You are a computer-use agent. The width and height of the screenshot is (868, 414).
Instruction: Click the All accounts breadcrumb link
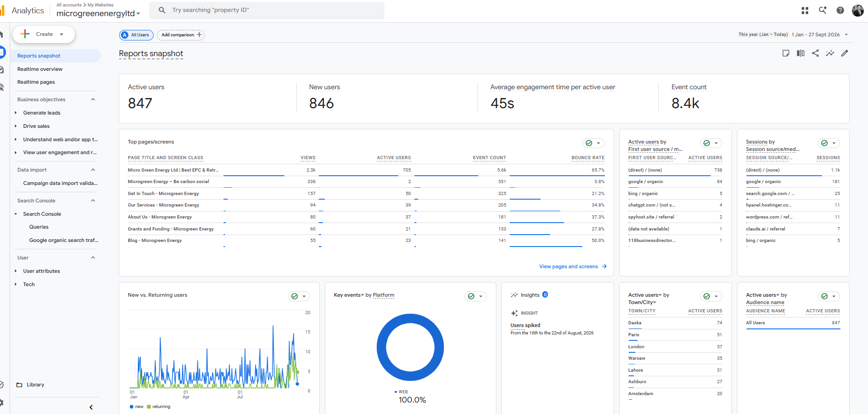[x=69, y=5]
